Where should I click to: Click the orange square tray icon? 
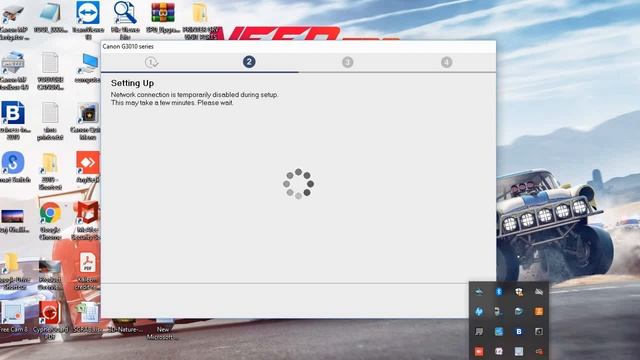pos(539,311)
